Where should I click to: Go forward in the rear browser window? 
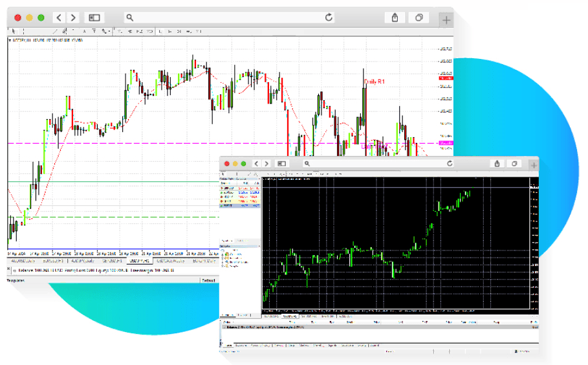click(73, 17)
